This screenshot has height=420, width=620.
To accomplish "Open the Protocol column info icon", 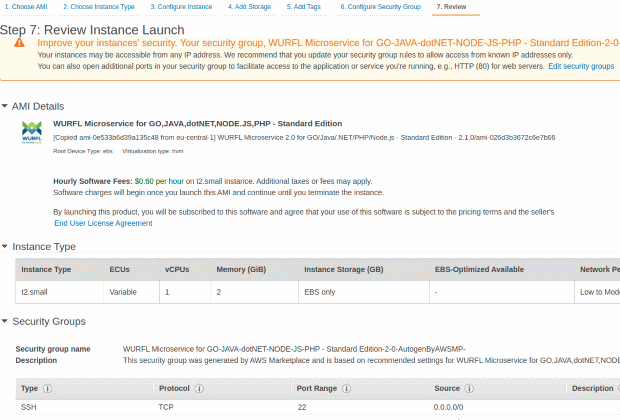I will 199,388.
